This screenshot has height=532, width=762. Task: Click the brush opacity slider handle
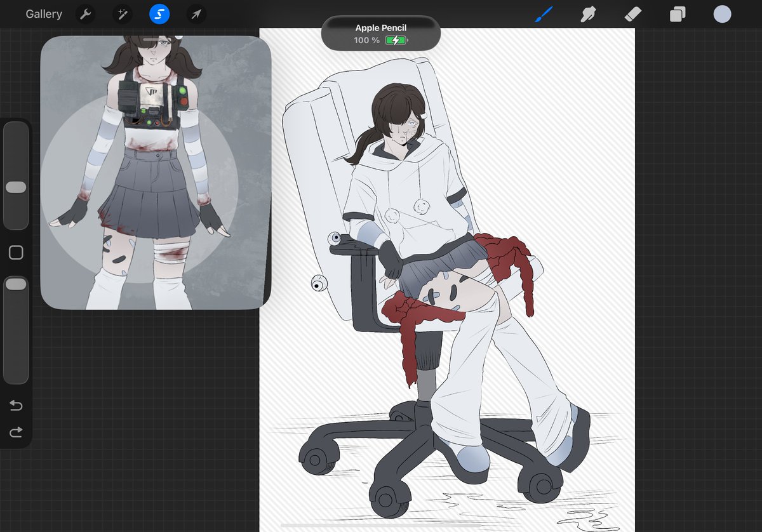[16, 284]
